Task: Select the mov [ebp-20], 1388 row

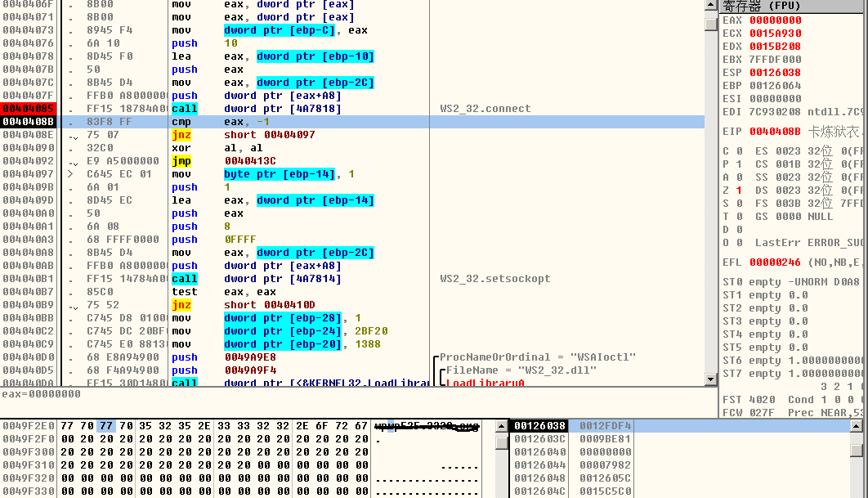Action: (x=276, y=344)
